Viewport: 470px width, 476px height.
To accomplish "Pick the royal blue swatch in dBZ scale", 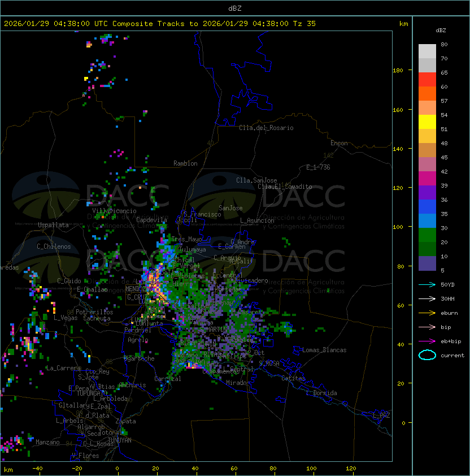I will (427, 206).
